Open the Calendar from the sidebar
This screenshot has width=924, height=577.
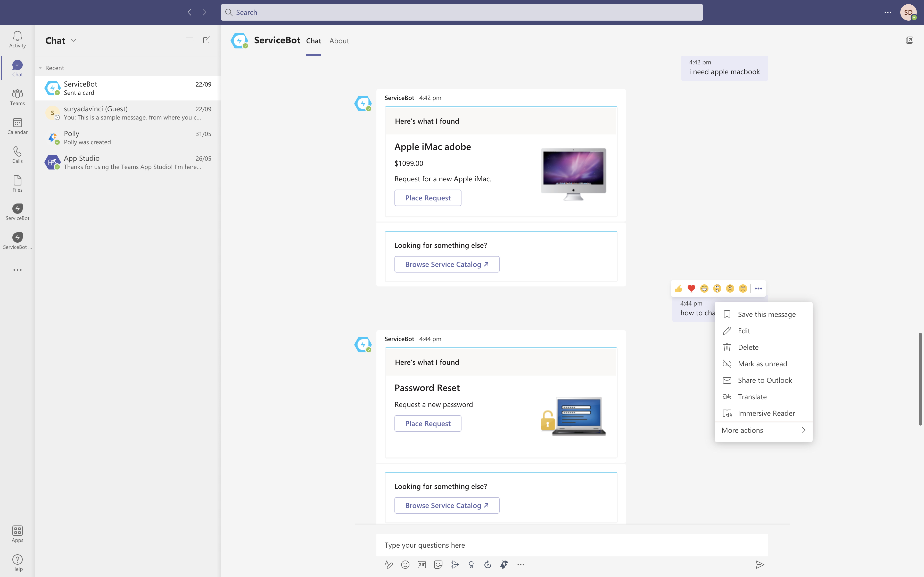click(x=17, y=126)
